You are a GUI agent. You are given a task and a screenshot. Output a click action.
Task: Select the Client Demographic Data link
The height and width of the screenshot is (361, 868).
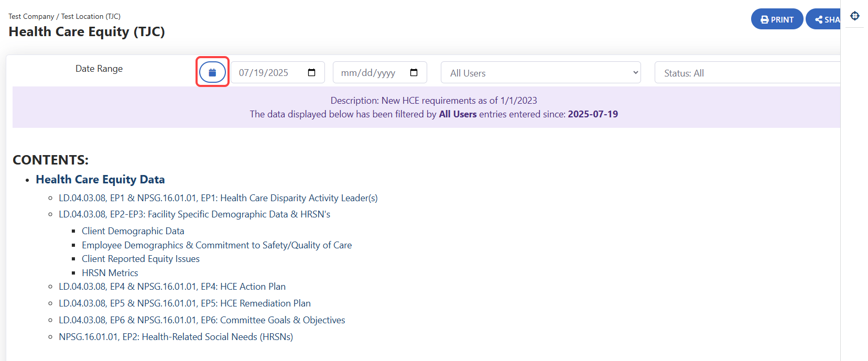pos(133,231)
